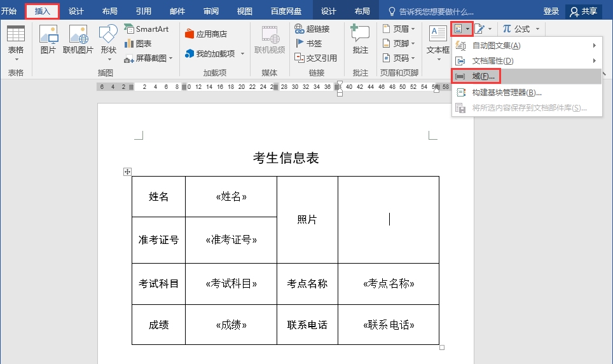Insert a SmartArt graphic
The image size is (613, 364).
coord(146,29)
